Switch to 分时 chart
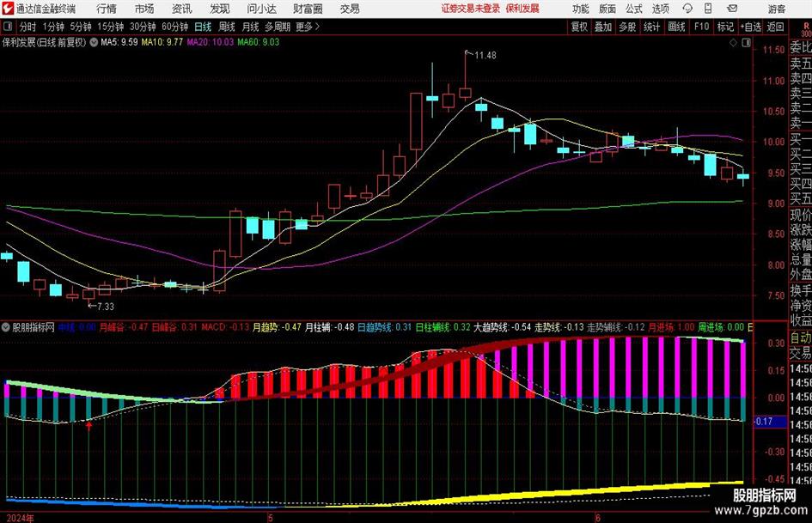The width and height of the screenshot is (812, 523). tap(28, 27)
